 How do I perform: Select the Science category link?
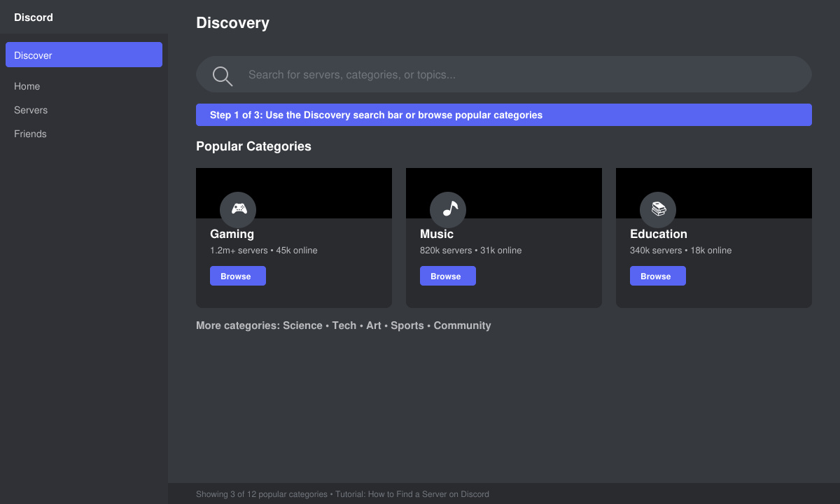coord(302,325)
